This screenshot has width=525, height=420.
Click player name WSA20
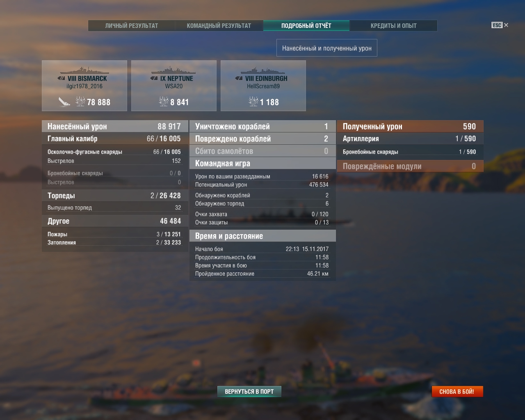174,86
